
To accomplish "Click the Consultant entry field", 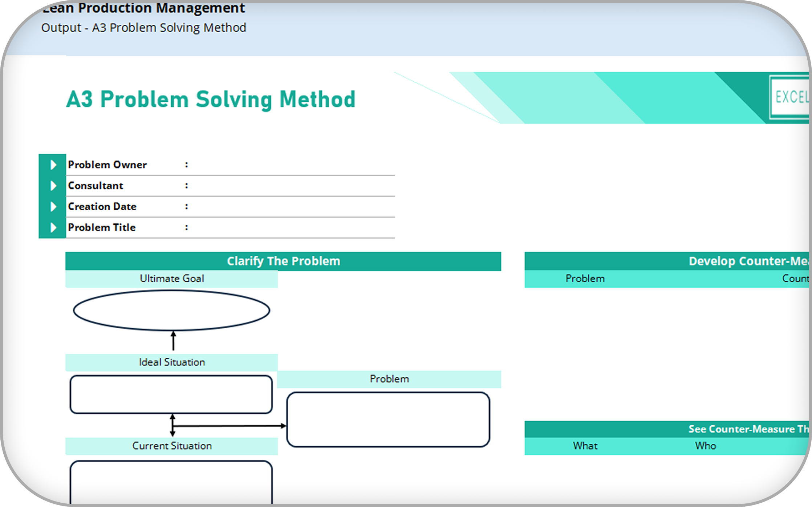I will 291,186.
